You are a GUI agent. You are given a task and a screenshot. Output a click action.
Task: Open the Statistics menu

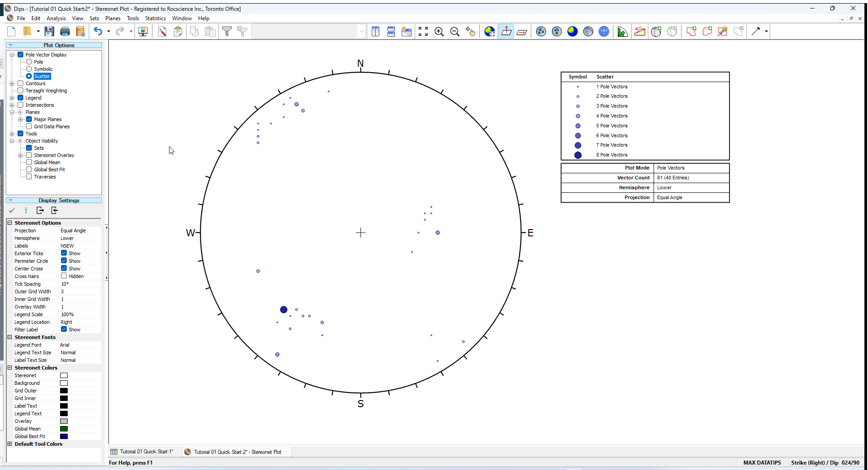[156, 18]
